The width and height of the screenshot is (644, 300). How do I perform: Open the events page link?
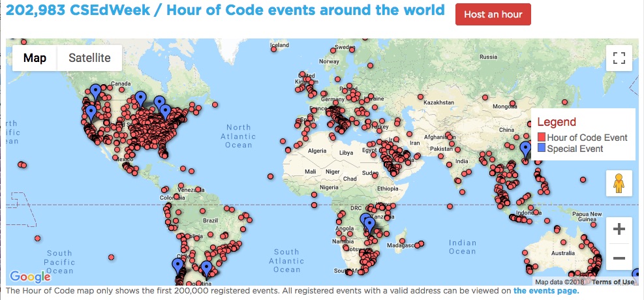tap(546, 291)
